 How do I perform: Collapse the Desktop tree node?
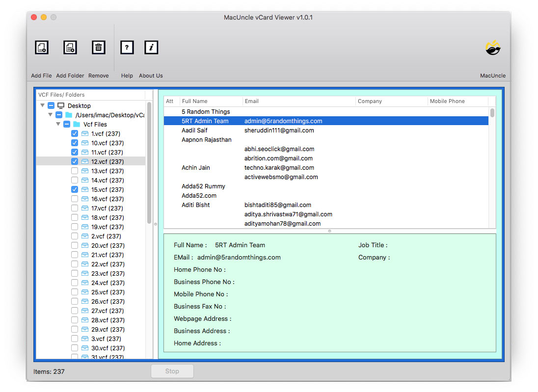(x=42, y=105)
